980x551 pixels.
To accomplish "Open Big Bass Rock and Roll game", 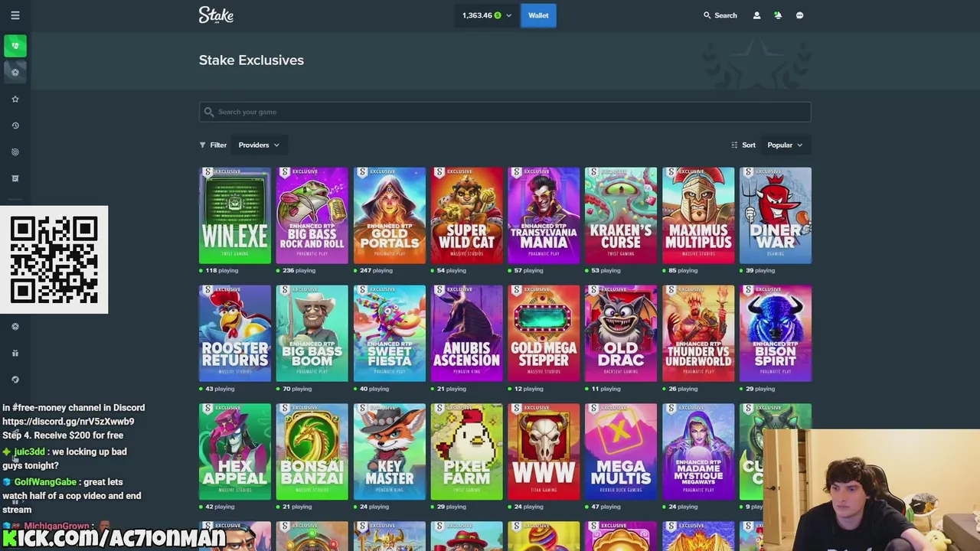I will [312, 215].
